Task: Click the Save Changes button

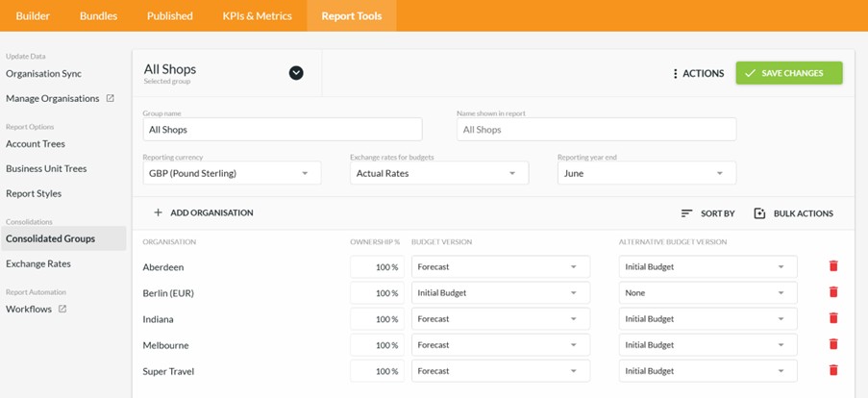Action: pos(789,73)
